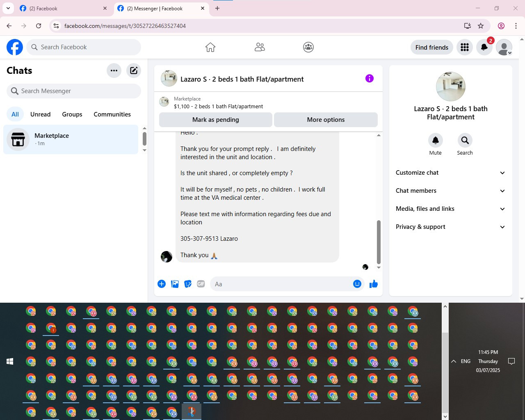Send a thumbs-up like
This screenshot has height=420, width=525.
(x=373, y=284)
